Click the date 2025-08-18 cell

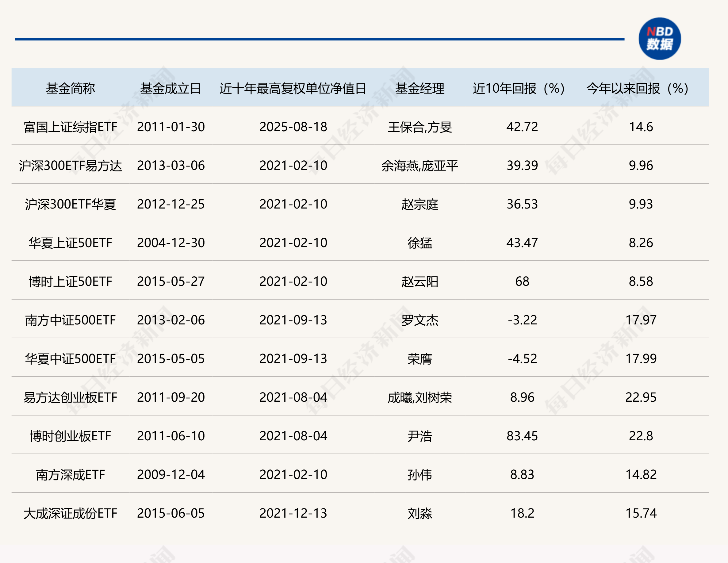(293, 127)
